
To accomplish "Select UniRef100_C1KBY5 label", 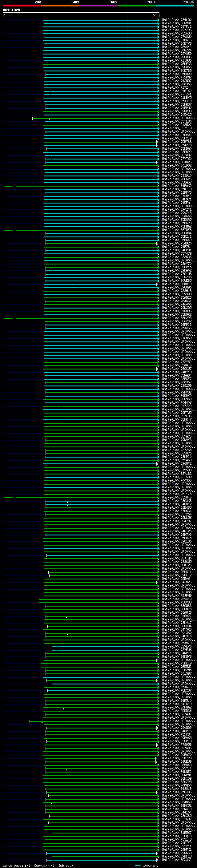I will tap(176, 98).
